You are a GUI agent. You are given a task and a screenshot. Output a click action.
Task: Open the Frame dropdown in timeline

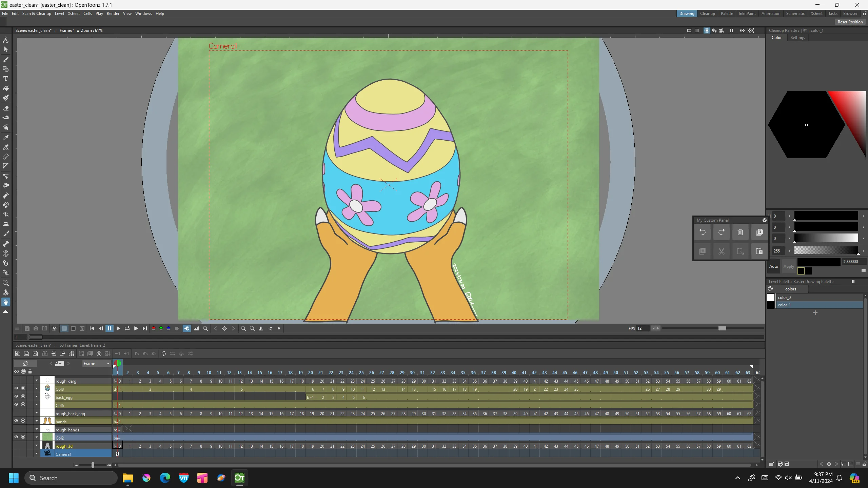96,364
